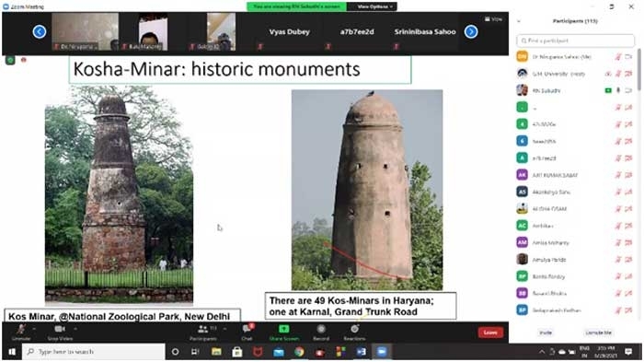Click the Leave meeting button
Viewport: 644px width, 362px height.
[x=490, y=333]
